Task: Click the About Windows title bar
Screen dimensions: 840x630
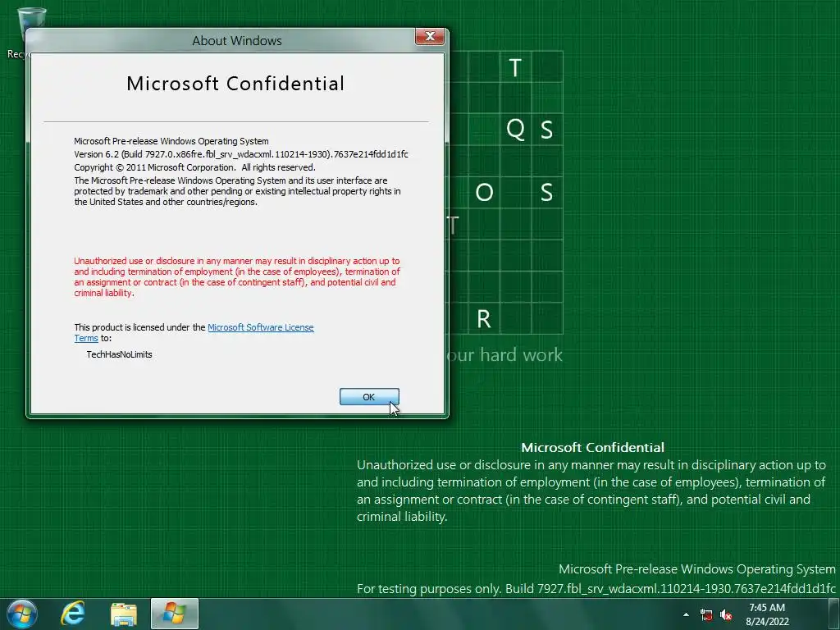Action: click(x=237, y=40)
